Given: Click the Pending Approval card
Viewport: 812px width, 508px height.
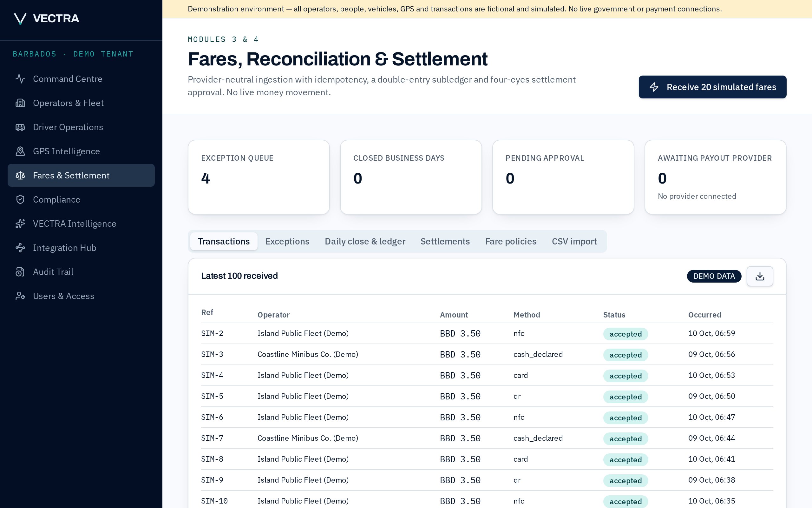Looking at the screenshot, I should [563, 177].
